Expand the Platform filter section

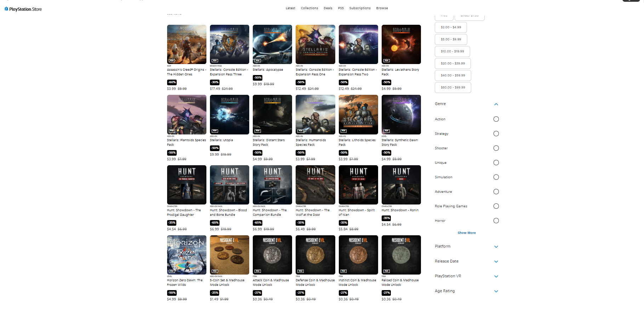(496, 247)
